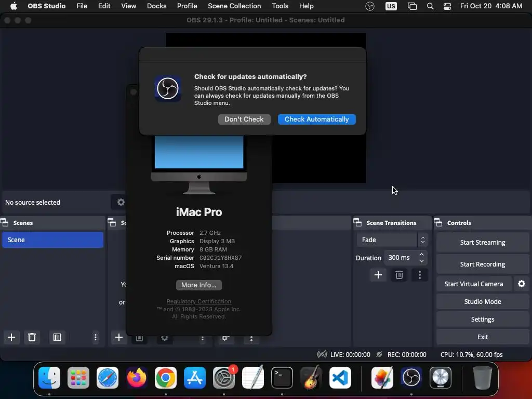Image resolution: width=532 pixels, height=399 pixels.
Task: Open More Info in About This Mac
Action: (x=198, y=285)
